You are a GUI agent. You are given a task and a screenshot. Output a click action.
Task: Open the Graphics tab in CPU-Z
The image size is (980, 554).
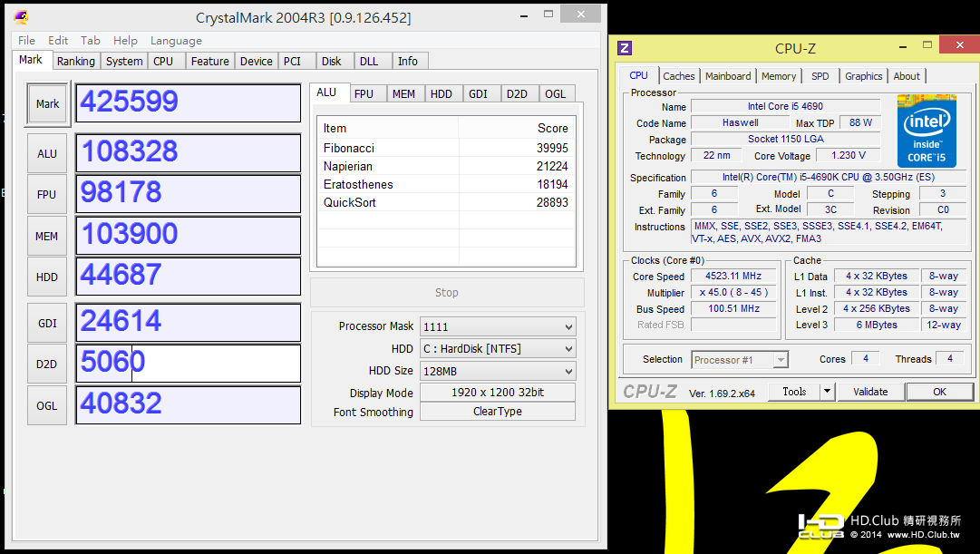(x=864, y=76)
